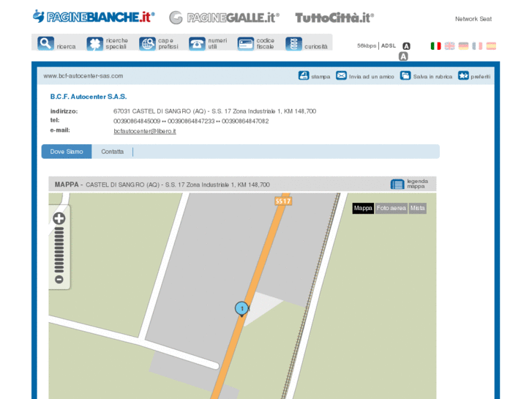Click the numeri utili telephone icon
The image size is (532, 399).
[197, 44]
